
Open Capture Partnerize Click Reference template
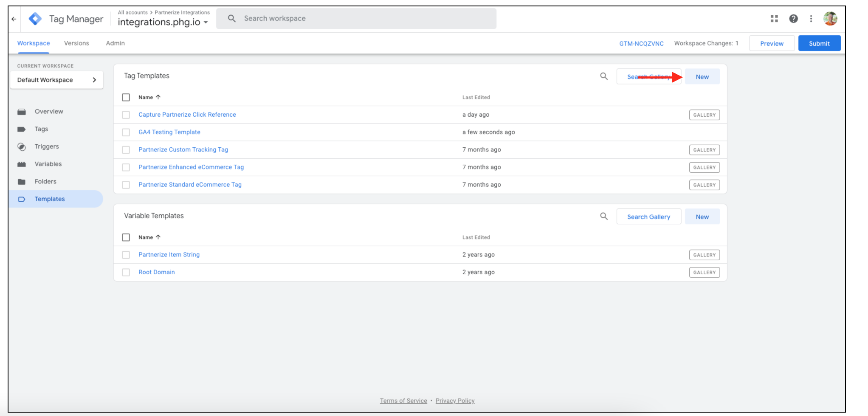click(x=187, y=115)
